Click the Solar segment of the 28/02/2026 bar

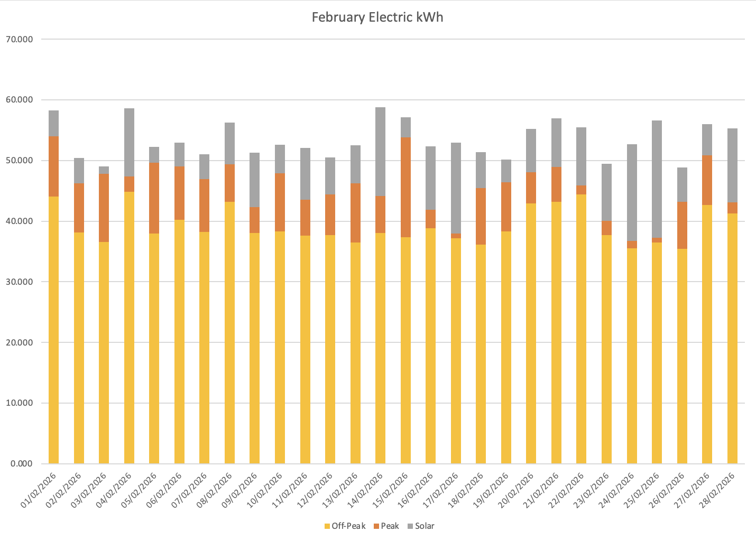click(732, 165)
